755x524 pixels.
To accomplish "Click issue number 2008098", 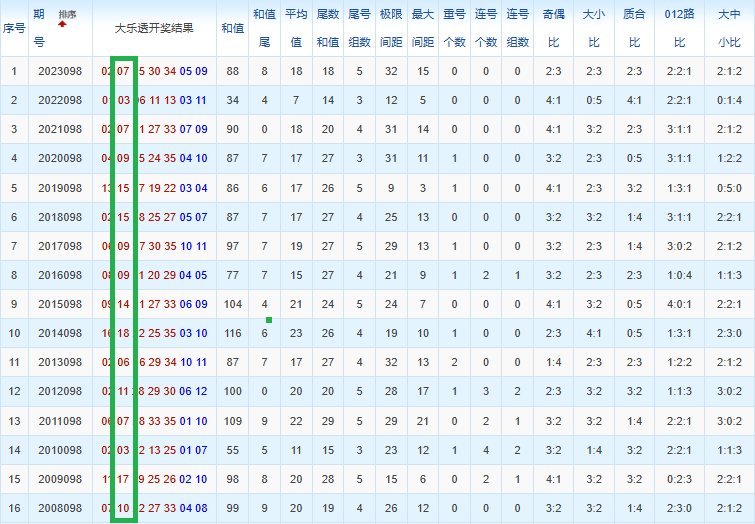I will click(x=60, y=508).
